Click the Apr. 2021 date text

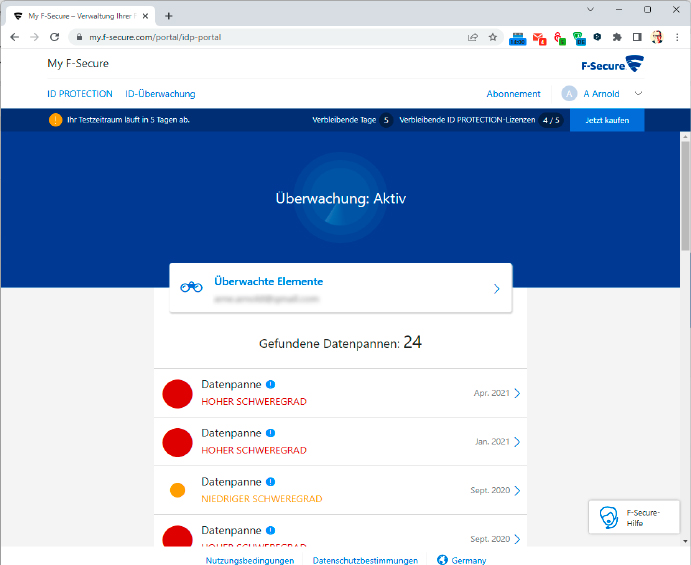pos(491,393)
